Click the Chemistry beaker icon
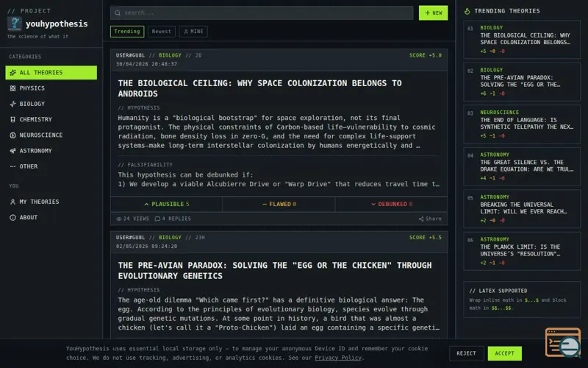 pyautogui.click(x=12, y=119)
